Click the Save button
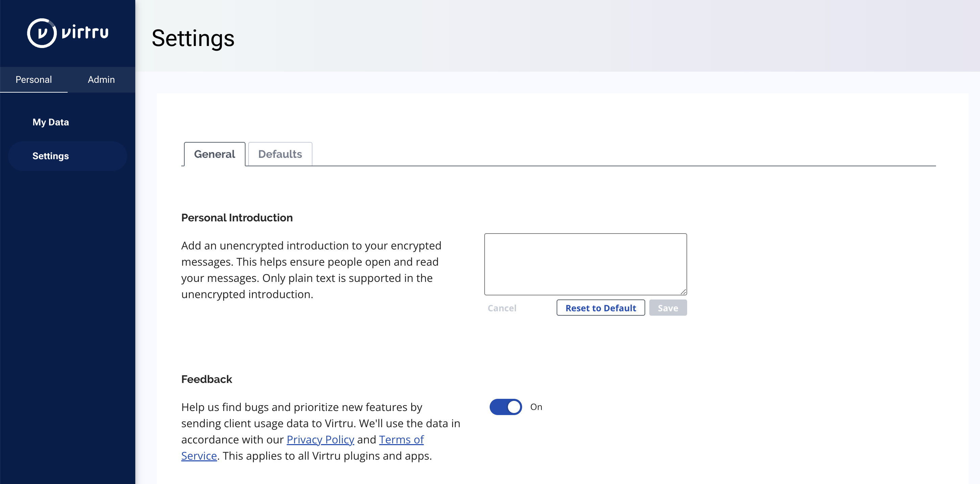The height and width of the screenshot is (484, 980). click(668, 308)
